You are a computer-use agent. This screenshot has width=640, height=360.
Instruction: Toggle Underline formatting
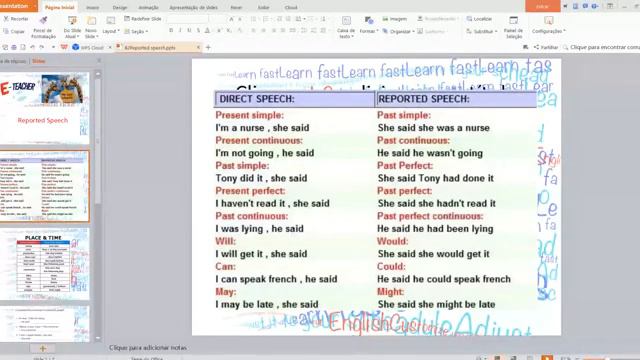[x=189, y=31]
